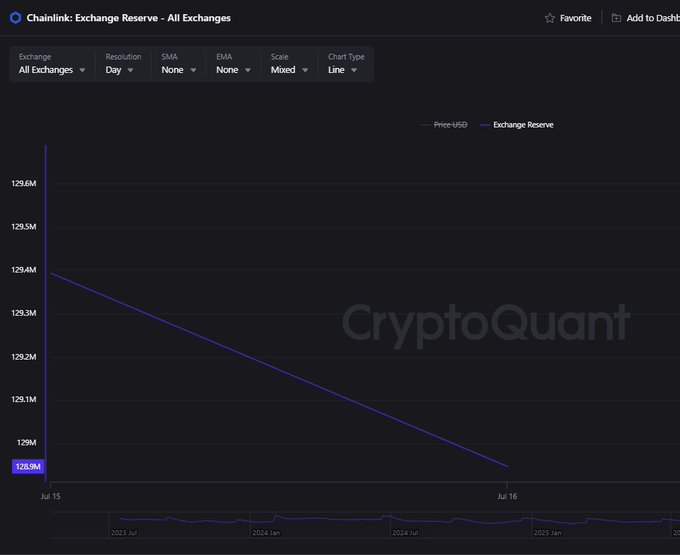Toggle the Price USD legend series
680x555 pixels.
[444, 125]
